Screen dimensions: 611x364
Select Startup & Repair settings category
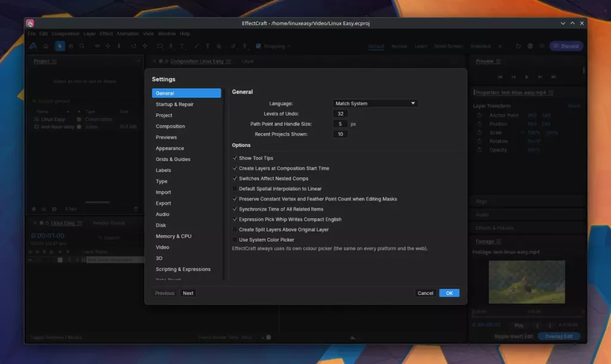pos(186,104)
